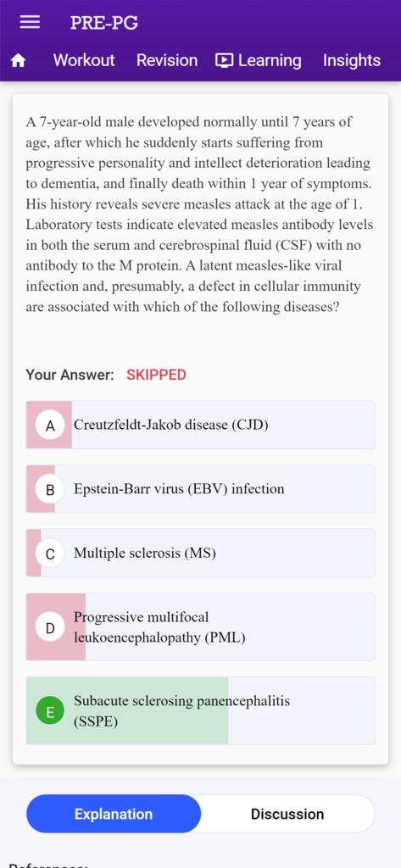Open the Learning tab label
This screenshot has width=401, height=868.
tap(270, 60)
